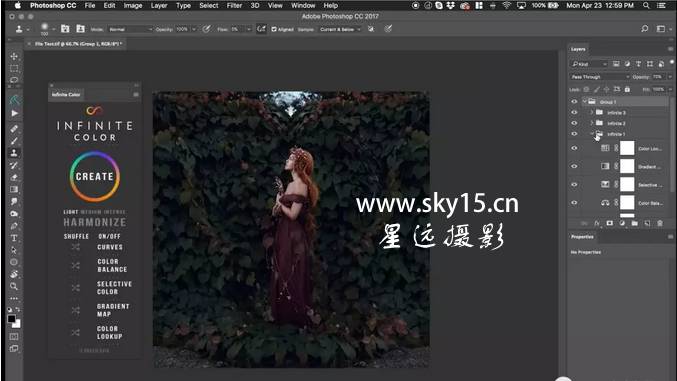The height and width of the screenshot is (381, 677).
Task: Hide the Group 1 layer group
Action: pos(574,102)
